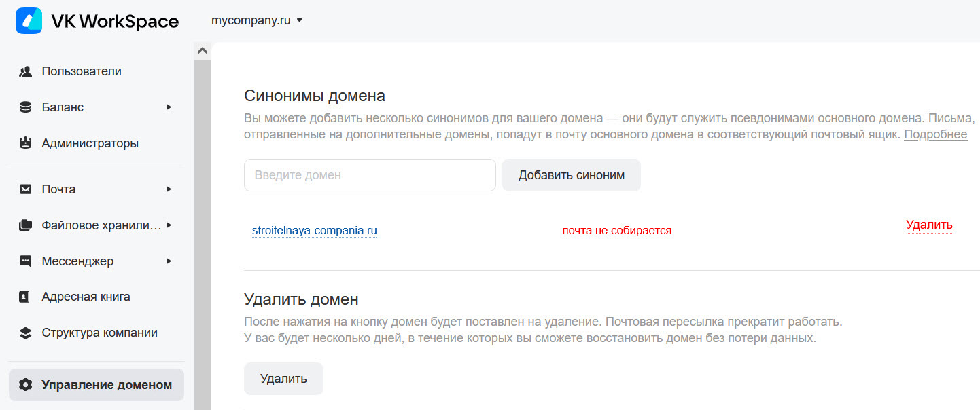Open the Подробнее link
Screen dimensions: 980x410
click(x=935, y=134)
